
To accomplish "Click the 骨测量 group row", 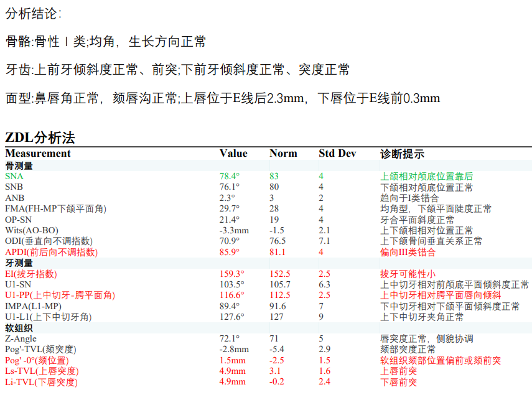I will pyautogui.click(x=19, y=166).
